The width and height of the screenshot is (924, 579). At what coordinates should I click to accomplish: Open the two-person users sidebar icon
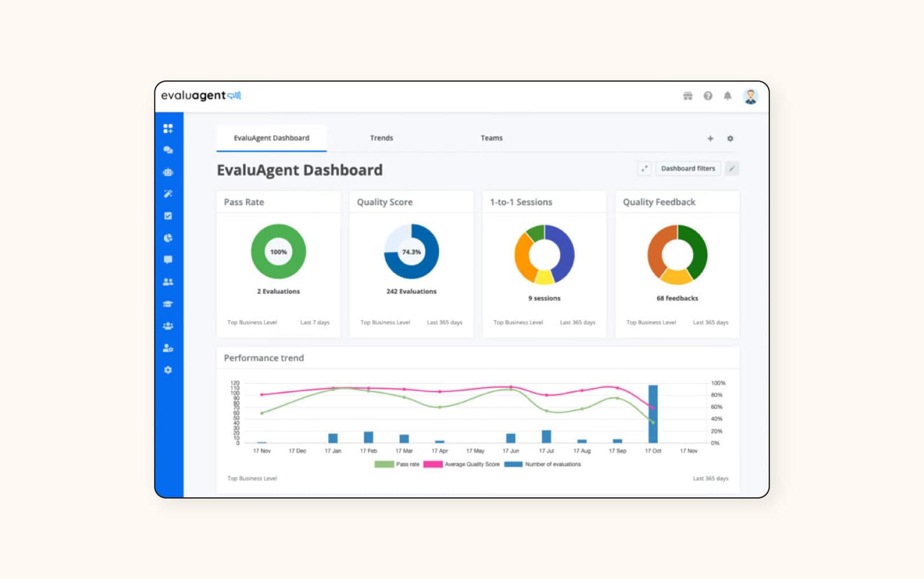click(168, 282)
